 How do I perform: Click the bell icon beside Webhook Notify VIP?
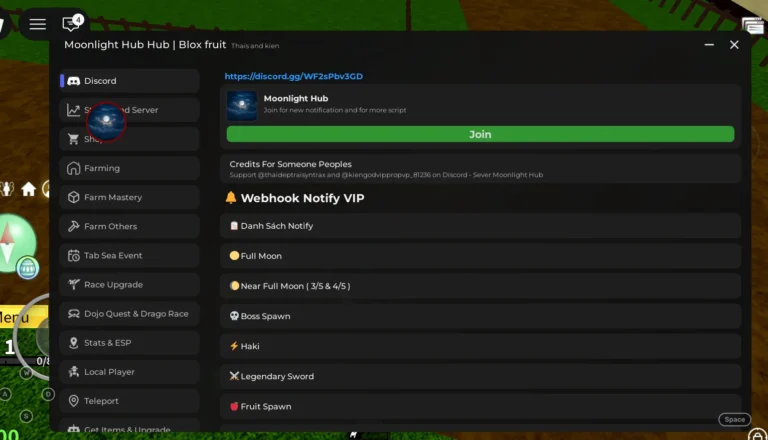tap(231, 197)
